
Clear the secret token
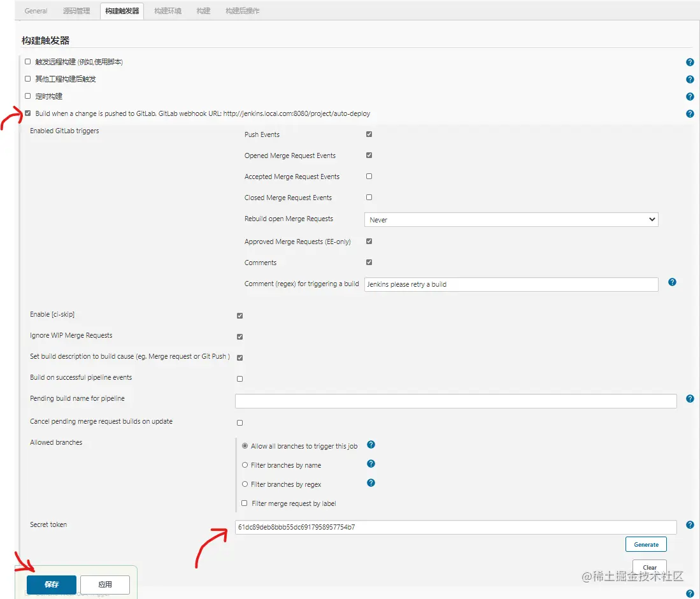point(650,567)
